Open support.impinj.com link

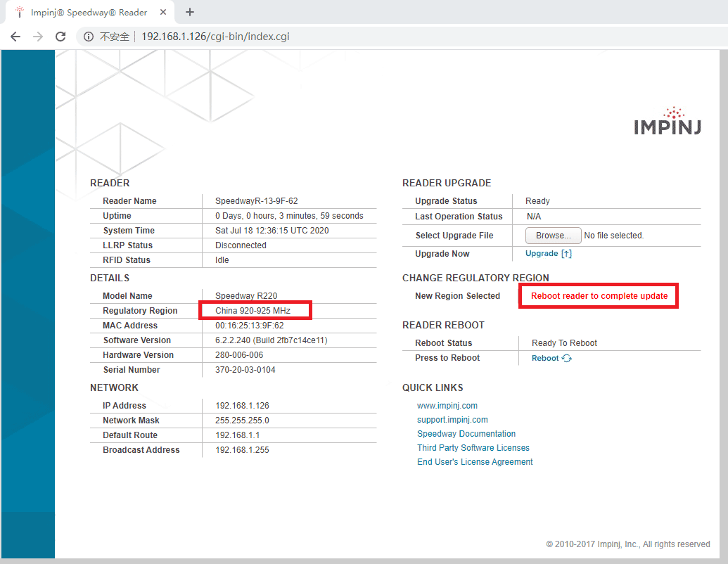click(x=452, y=420)
